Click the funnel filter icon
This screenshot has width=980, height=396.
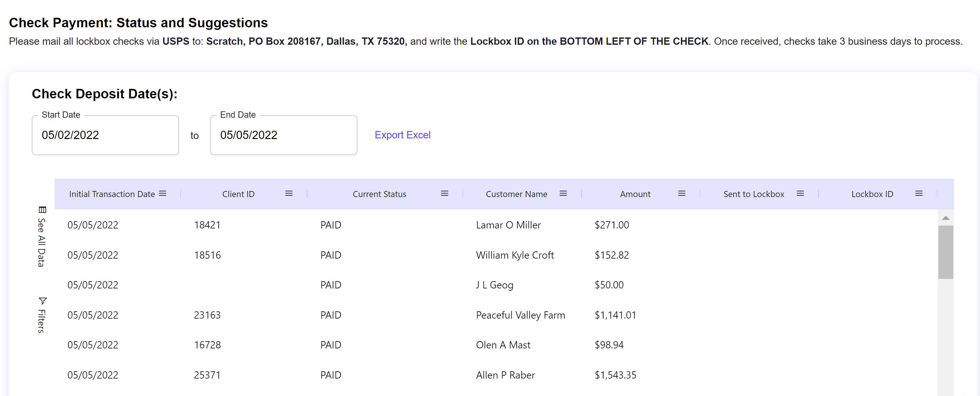pos(42,301)
